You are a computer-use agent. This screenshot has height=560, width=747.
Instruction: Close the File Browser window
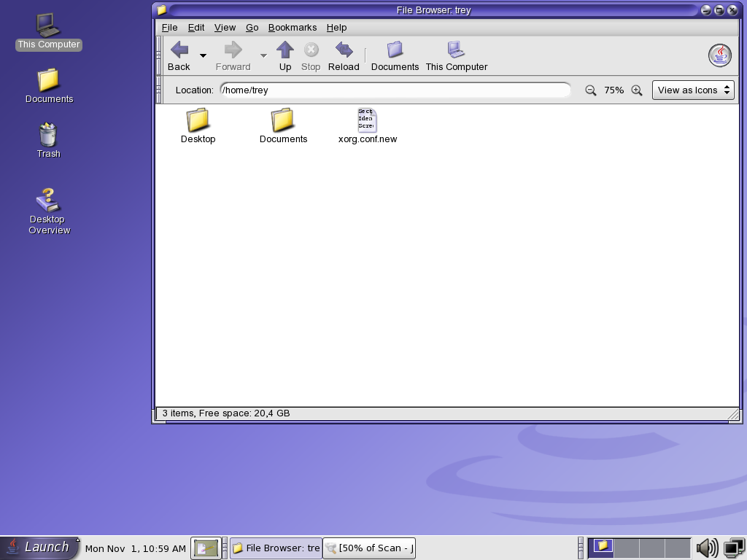(x=732, y=10)
